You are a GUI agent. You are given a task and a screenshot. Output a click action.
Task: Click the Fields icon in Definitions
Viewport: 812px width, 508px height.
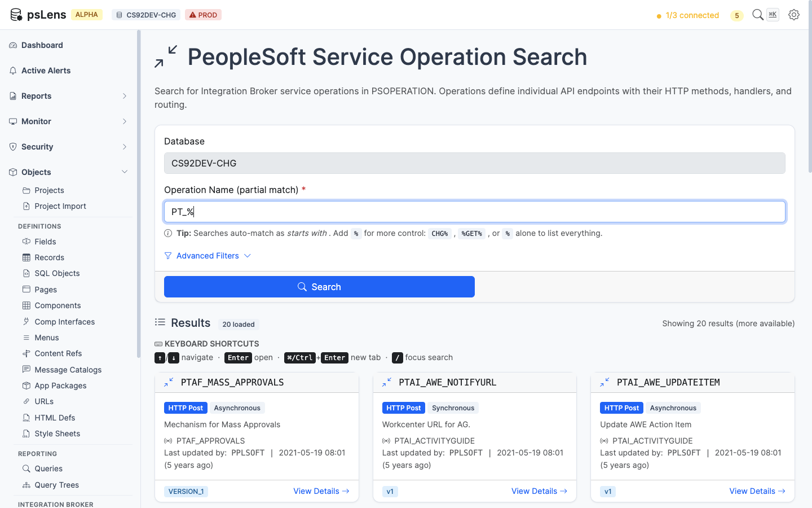point(27,242)
